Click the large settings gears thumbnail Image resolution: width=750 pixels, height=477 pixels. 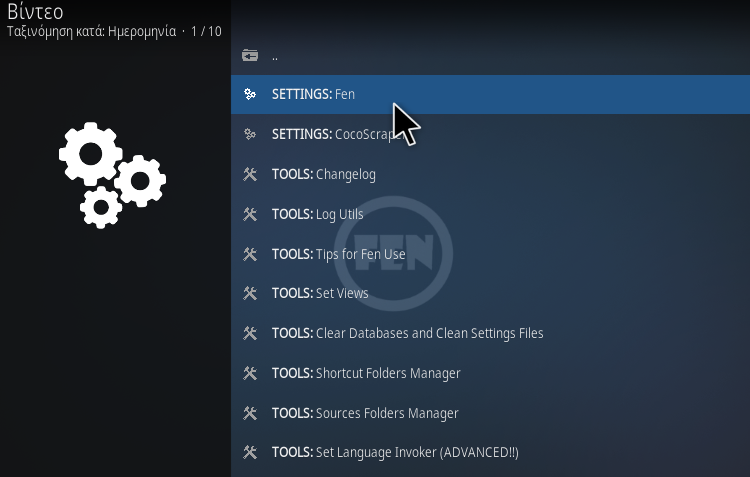click(x=112, y=175)
